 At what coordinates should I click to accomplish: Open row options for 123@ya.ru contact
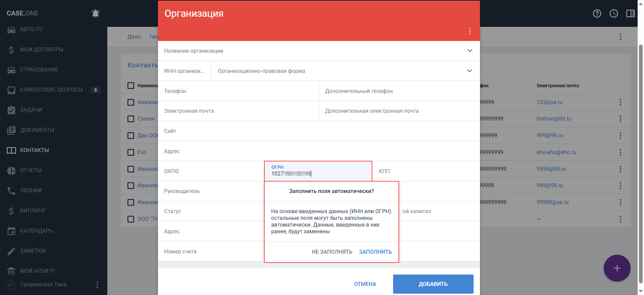[x=620, y=102]
